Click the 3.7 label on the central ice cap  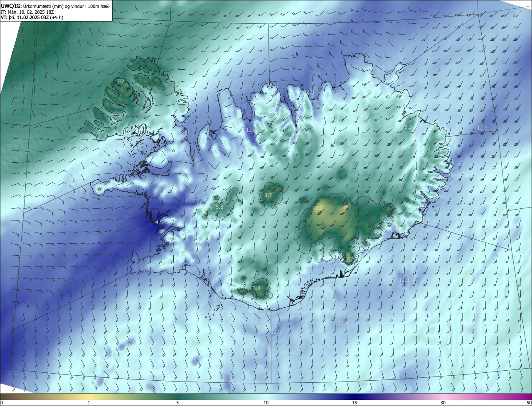[x=268, y=195]
